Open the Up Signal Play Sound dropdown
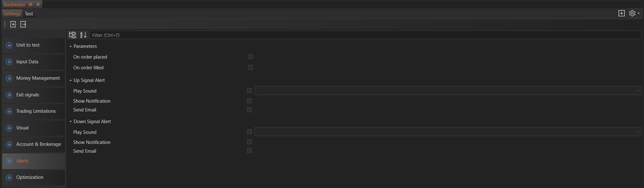 [x=638, y=91]
